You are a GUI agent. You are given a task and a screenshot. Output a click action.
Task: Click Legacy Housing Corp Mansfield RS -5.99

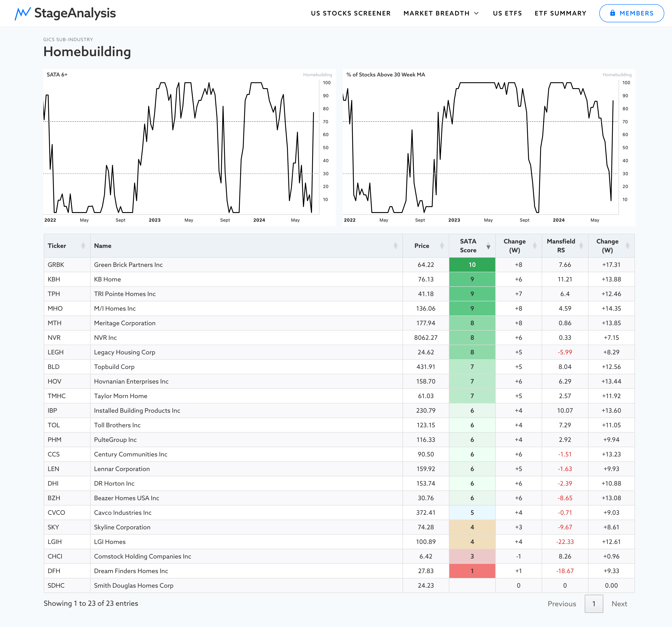[564, 352]
